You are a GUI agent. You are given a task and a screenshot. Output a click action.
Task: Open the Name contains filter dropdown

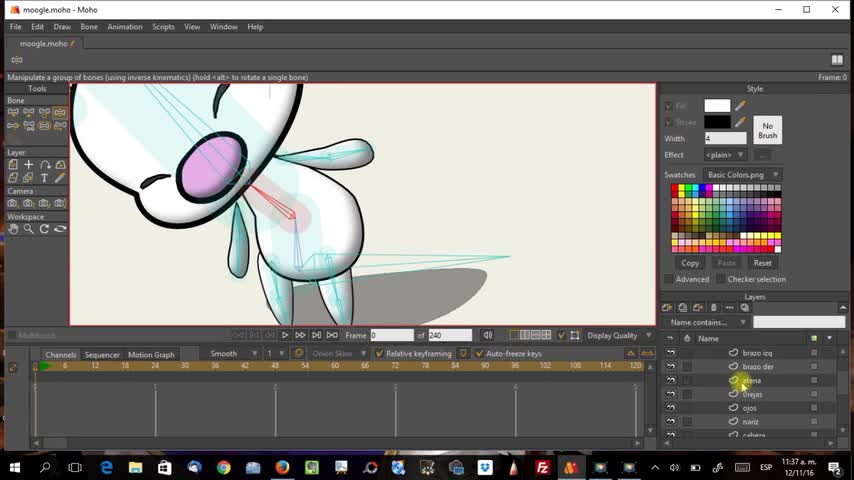click(707, 322)
